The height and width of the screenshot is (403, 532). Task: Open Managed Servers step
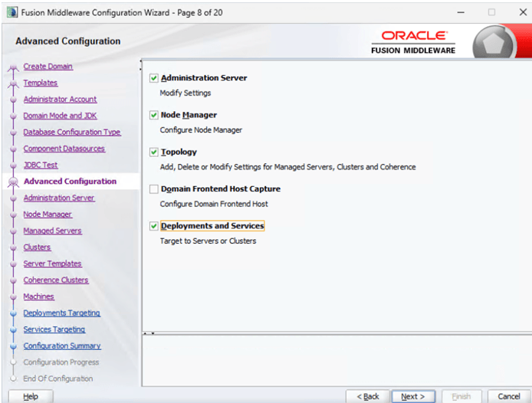(53, 231)
